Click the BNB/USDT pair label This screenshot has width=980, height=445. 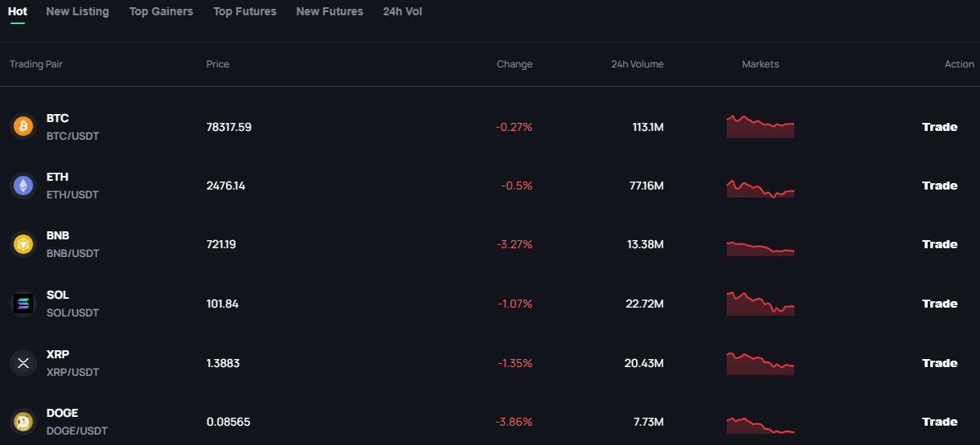pyautogui.click(x=73, y=254)
